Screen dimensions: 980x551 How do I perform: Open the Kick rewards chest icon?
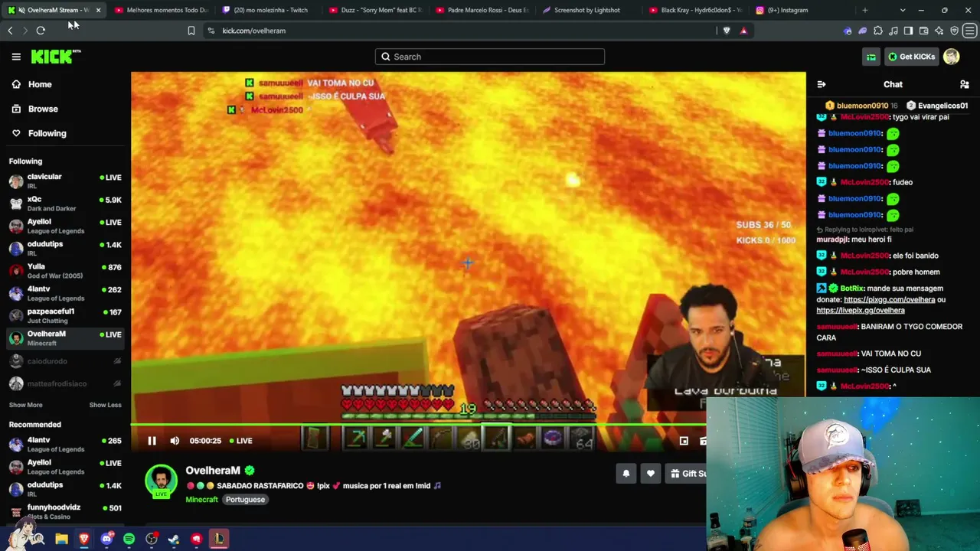coord(871,57)
